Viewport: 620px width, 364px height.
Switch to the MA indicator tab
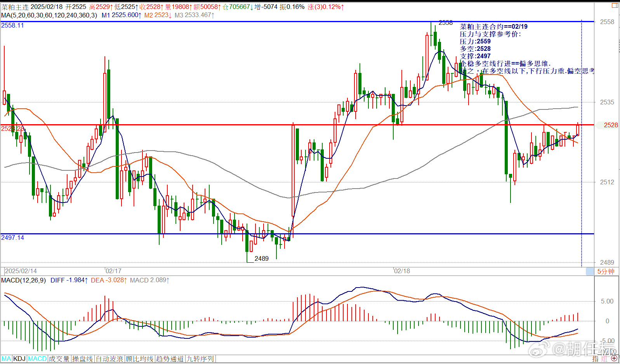point(6,359)
